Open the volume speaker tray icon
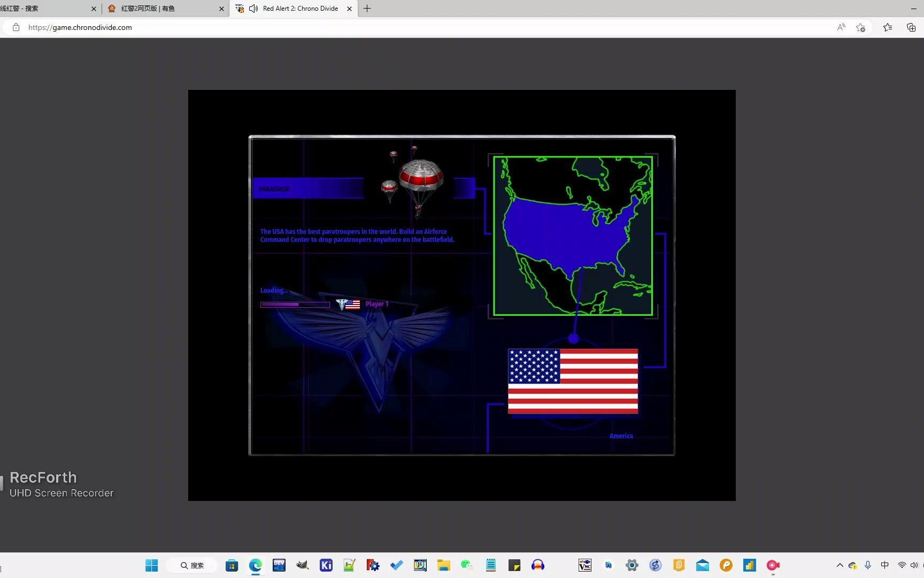 914,565
